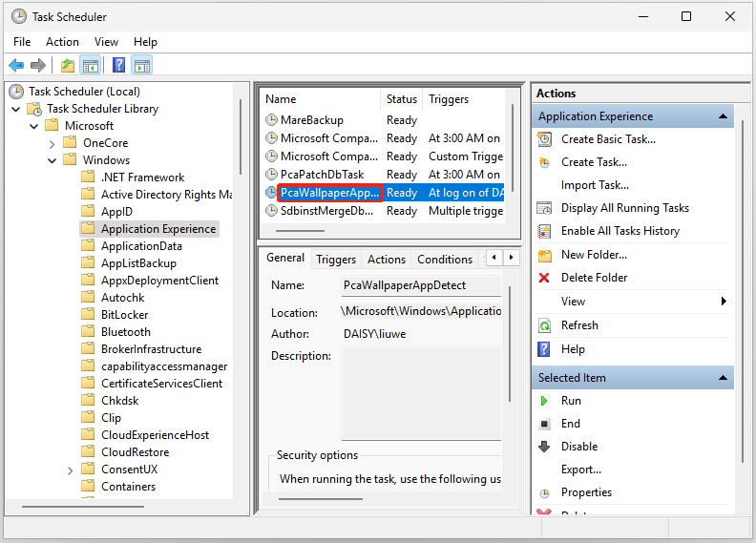Viewport: 756px width, 543px height.
Task: Open the Help menu
Action: click(x=145, y=42)
